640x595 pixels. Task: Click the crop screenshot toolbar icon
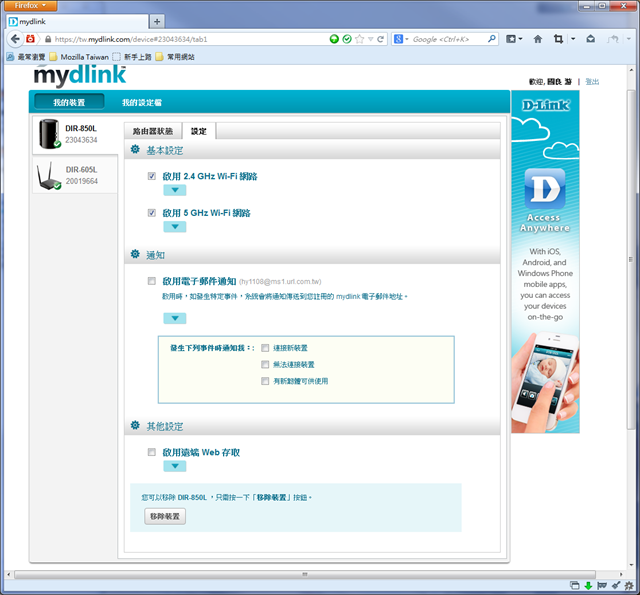pos(558,39)
